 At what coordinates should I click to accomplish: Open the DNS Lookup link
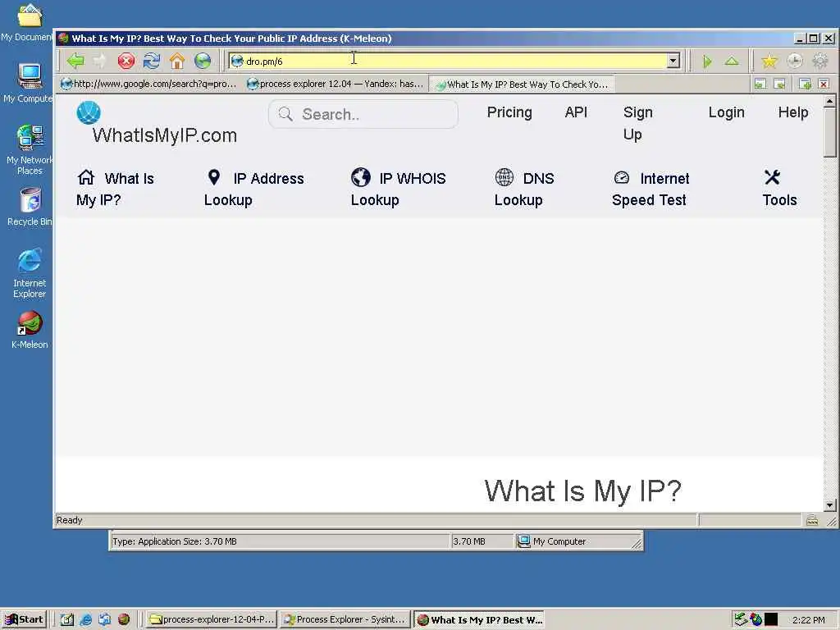click(x=524, y=189)
